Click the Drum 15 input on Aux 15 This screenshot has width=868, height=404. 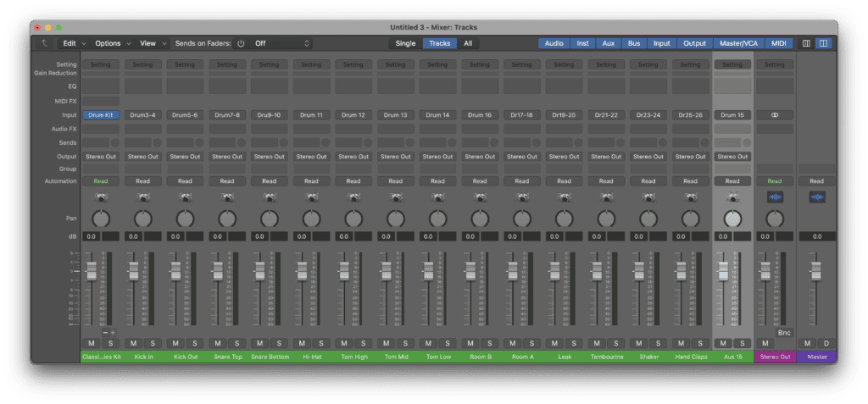point(732,115)
